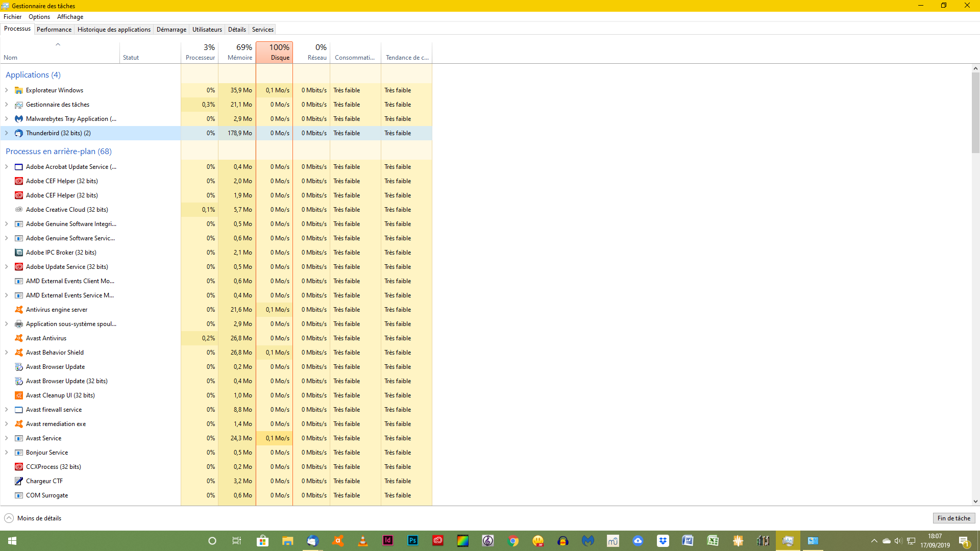Click the Avast Antivirus process icon
Viewport: 980px width, 551px height.
(x=19, y=338)
